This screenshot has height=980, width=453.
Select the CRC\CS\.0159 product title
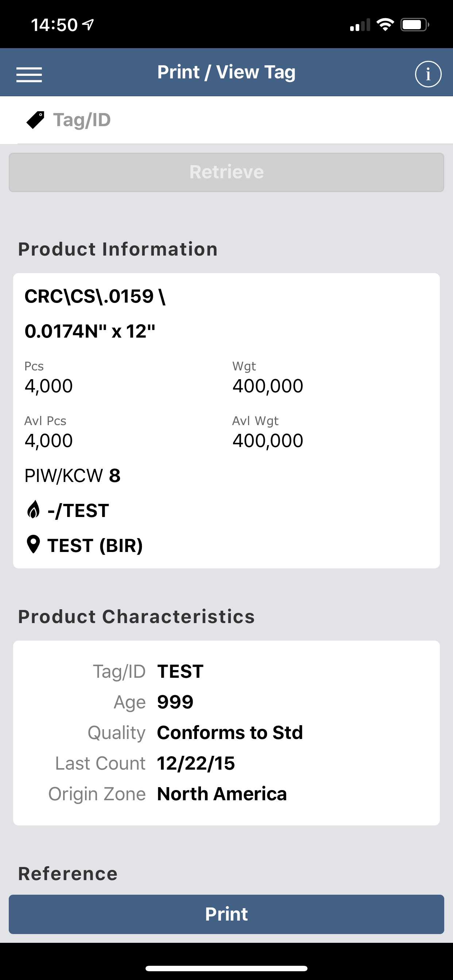pos(95,314)
